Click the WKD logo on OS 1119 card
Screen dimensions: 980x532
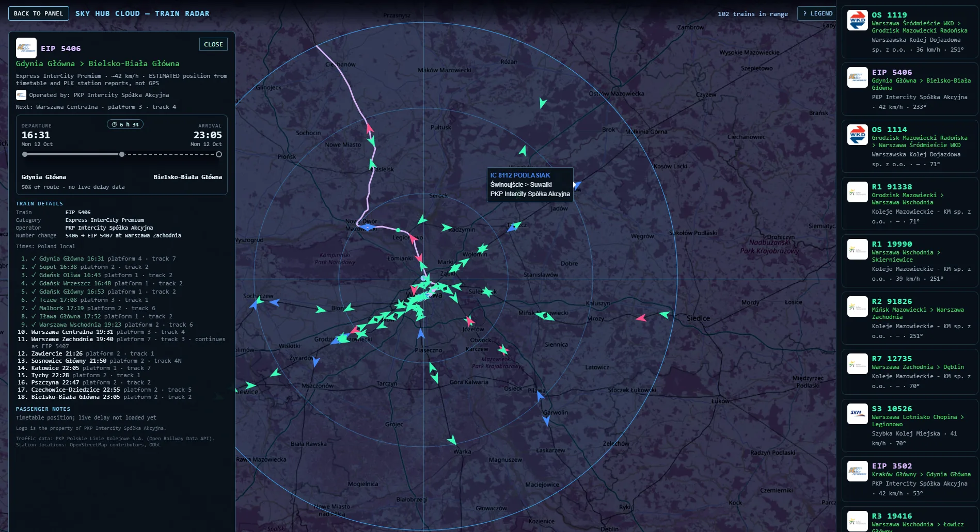point(858,21)
